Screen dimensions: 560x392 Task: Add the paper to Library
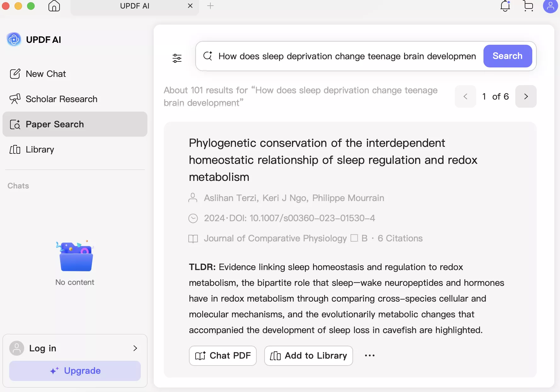click(308, 356)
